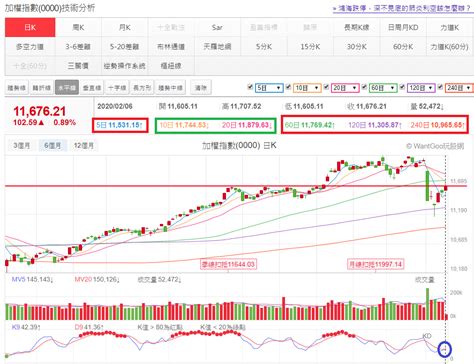474x364 pixels.
Task: Open the 布林通道 tab
Action: (171, 47)
